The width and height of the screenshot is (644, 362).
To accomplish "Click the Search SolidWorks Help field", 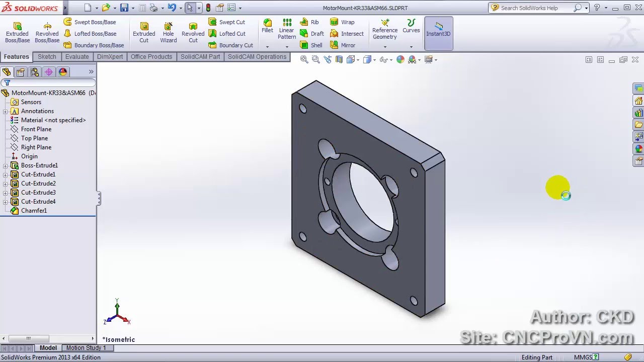I will click(536, 8).
